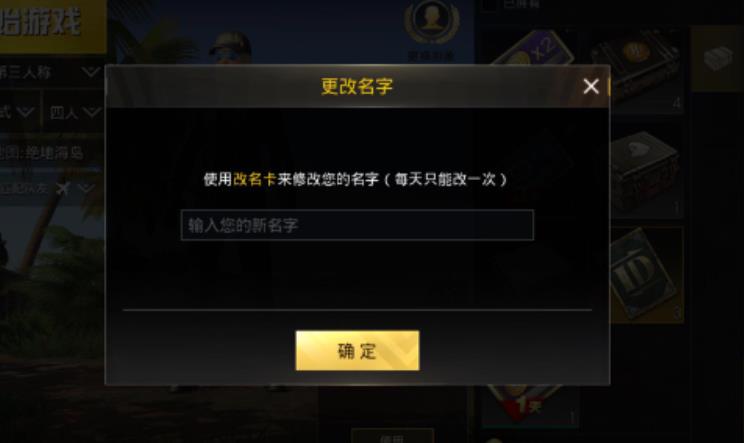Confirm the rename with the 确定 button
This screenshot has height=443, width=744.
[357, 351]
